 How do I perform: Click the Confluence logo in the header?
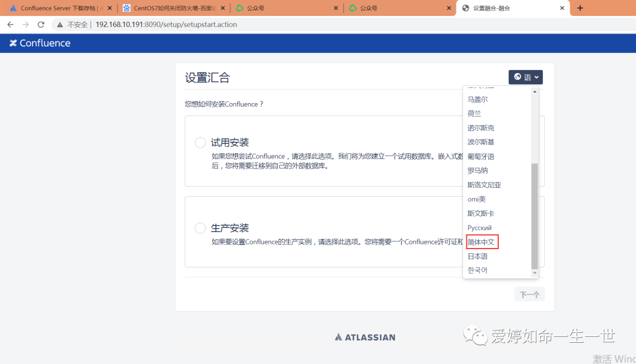click(40, 43)
